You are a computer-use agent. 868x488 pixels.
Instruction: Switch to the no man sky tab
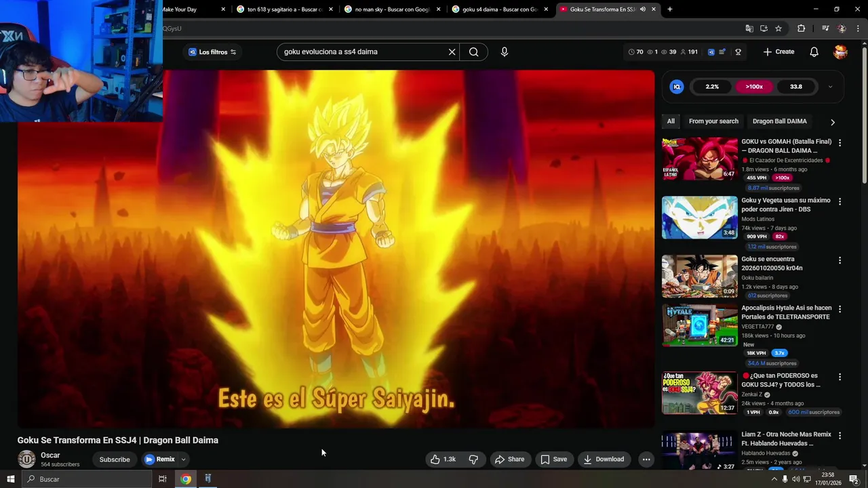[x=393, y=9]
